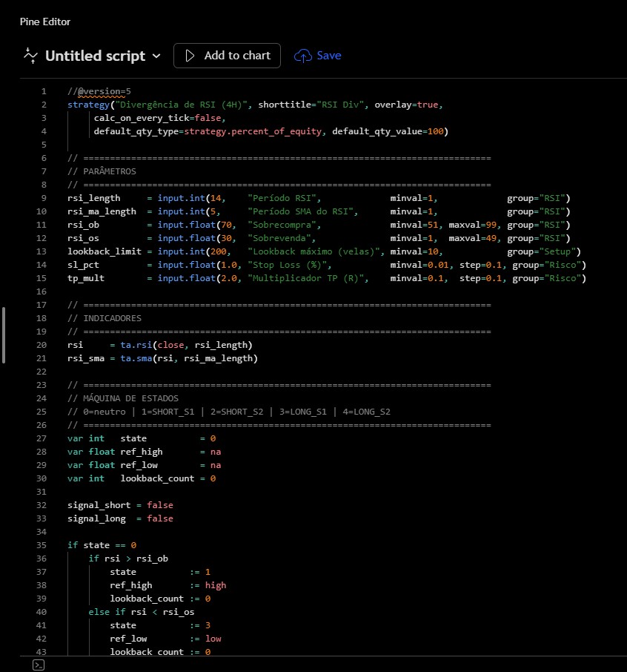
Task: Click ta.sma on line 21
Action: 136,358
